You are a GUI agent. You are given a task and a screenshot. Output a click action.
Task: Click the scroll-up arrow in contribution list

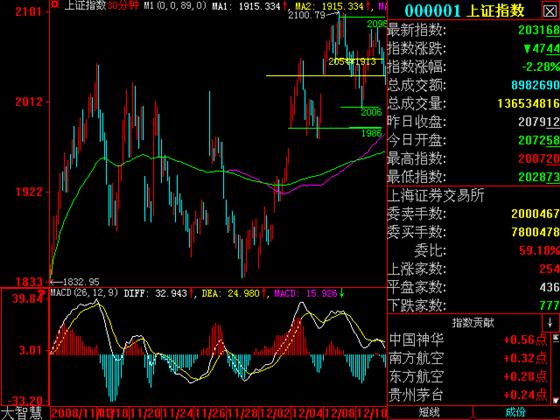pyautogui.click(x=556, y=338)
